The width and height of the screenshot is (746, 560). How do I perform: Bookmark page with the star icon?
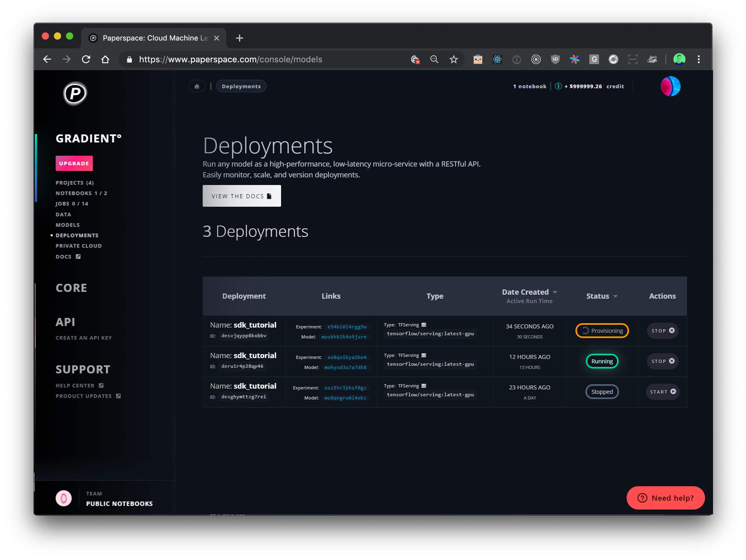coord(453,59)
